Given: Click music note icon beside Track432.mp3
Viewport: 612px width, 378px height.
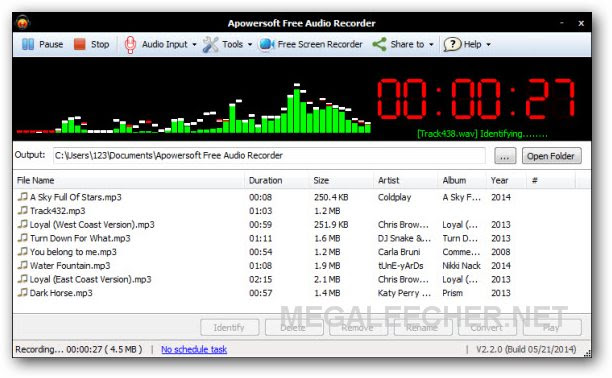Looking at the screenshot, I should pyautogui.click(x=23, y=210).
